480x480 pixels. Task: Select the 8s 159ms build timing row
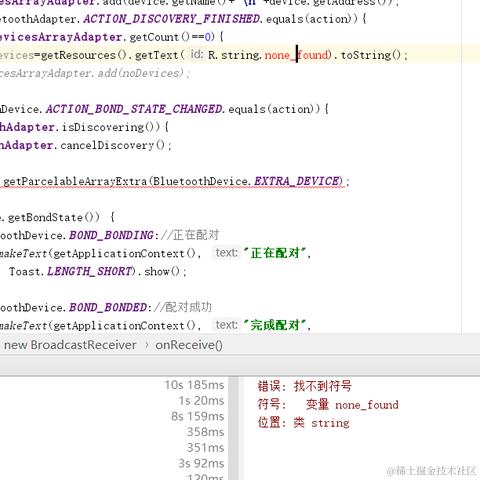coord(198,416)
